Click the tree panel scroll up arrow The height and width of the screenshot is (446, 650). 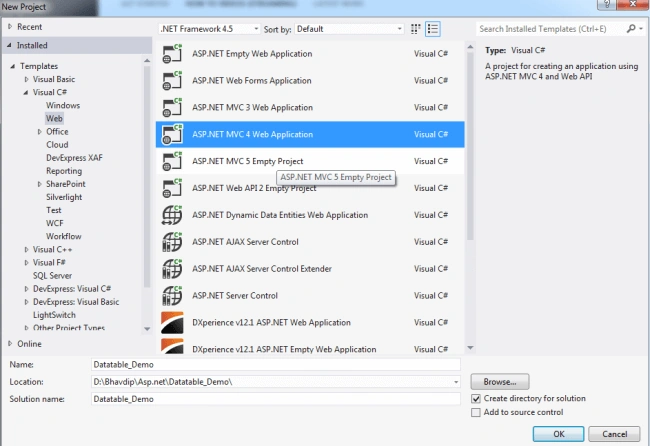point(147,61)
